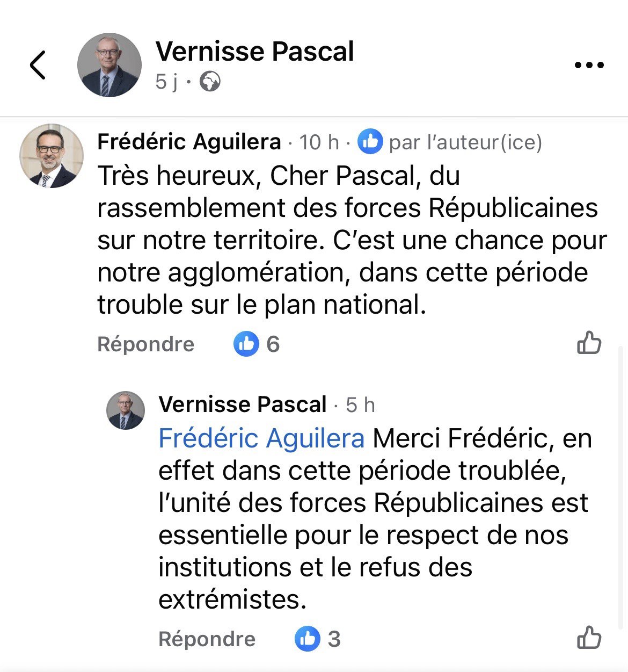Click the blue liked-by-author thumb badge
Viewport: 628px width, 672px height.
pyautogui.click(x=370, y=142)
